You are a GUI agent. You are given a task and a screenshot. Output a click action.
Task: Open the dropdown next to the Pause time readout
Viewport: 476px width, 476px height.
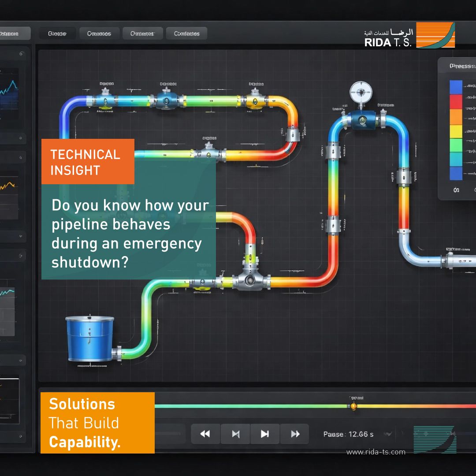click(x=388, y=434)
